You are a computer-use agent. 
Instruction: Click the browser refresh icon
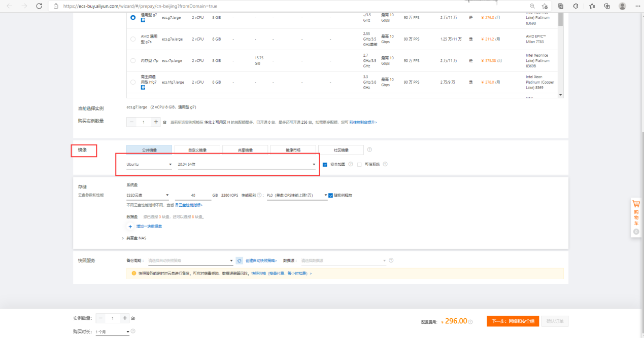pyautogui.click(x=39, y=6)
